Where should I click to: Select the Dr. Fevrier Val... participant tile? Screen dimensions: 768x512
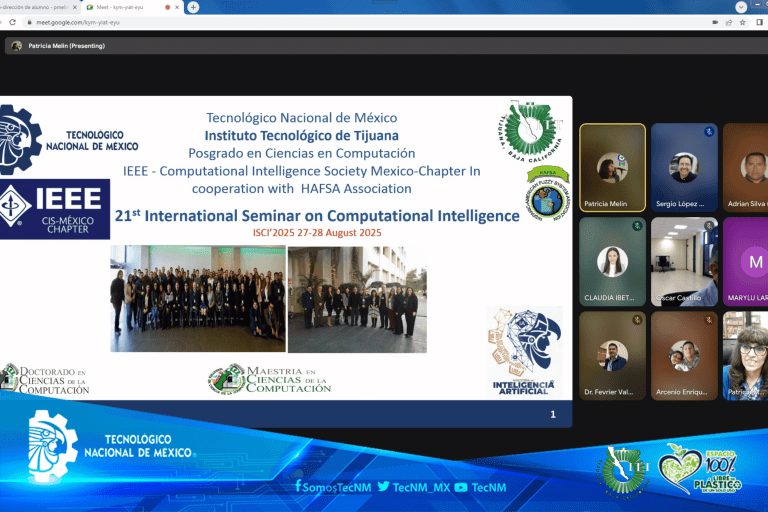pyautogui.click(x=612, y=356)
